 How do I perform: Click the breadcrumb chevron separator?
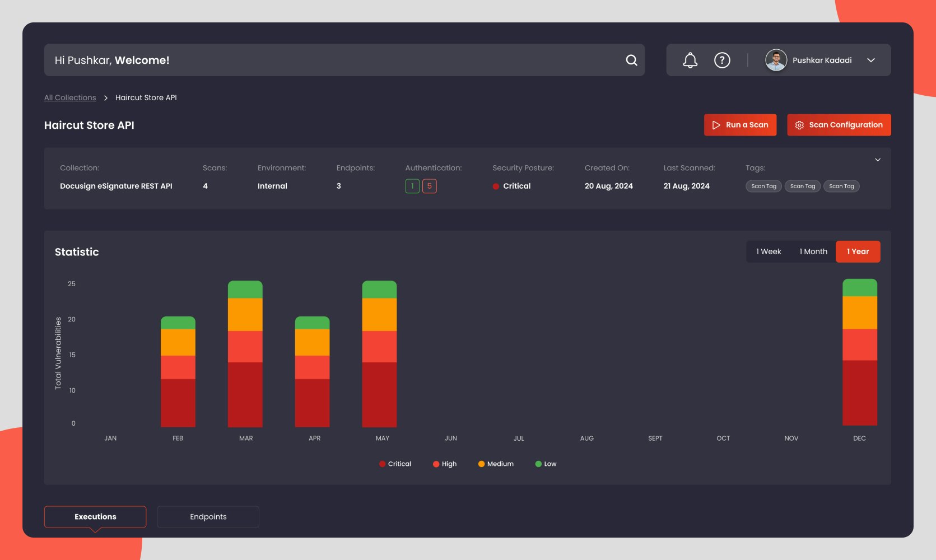105,97
